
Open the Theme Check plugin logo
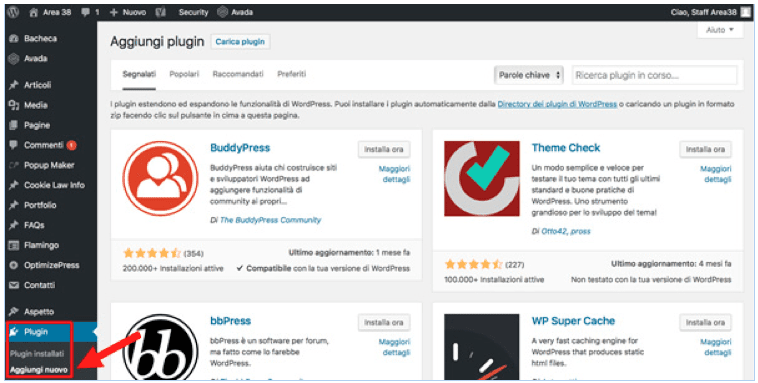[x=482, y=178]
